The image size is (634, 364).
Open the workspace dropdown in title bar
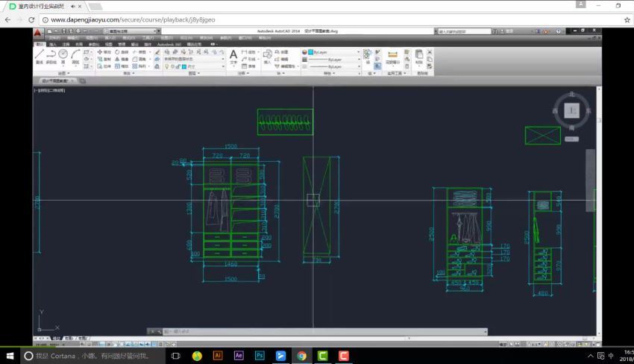click(131, 31)
